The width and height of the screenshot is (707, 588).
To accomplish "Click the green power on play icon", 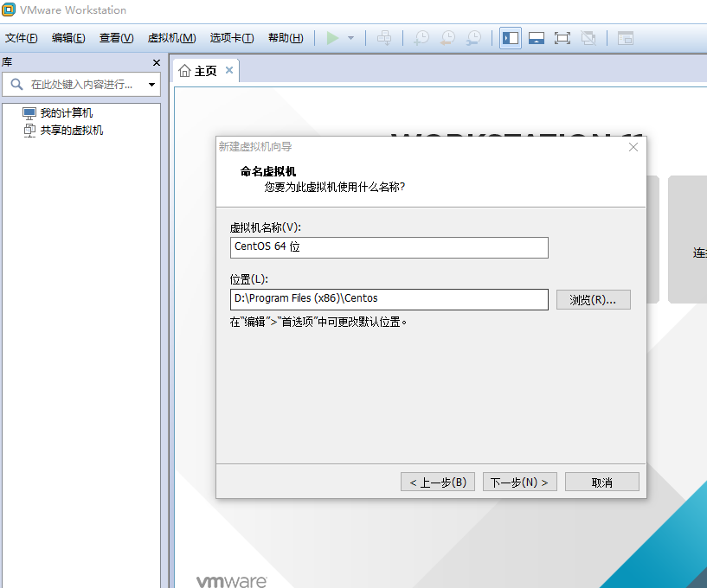I will (333, 38).
